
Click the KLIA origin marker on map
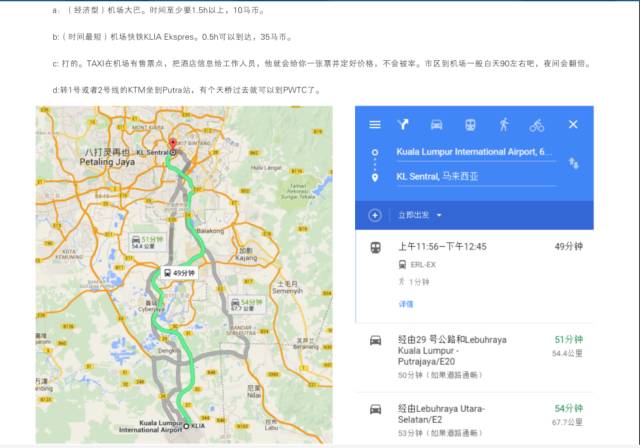(x=186, y=426)
